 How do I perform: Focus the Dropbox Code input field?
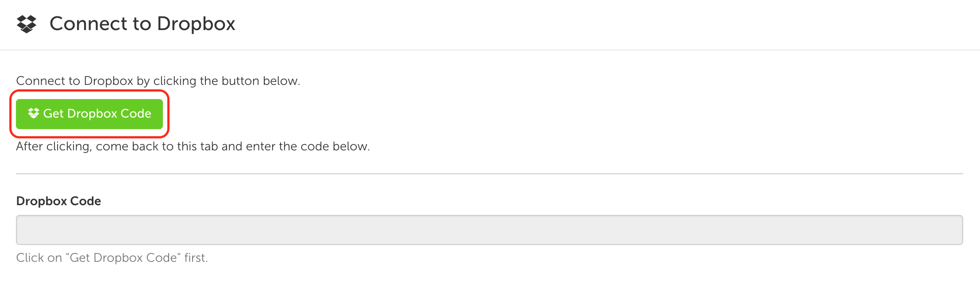tap(490, 230)
